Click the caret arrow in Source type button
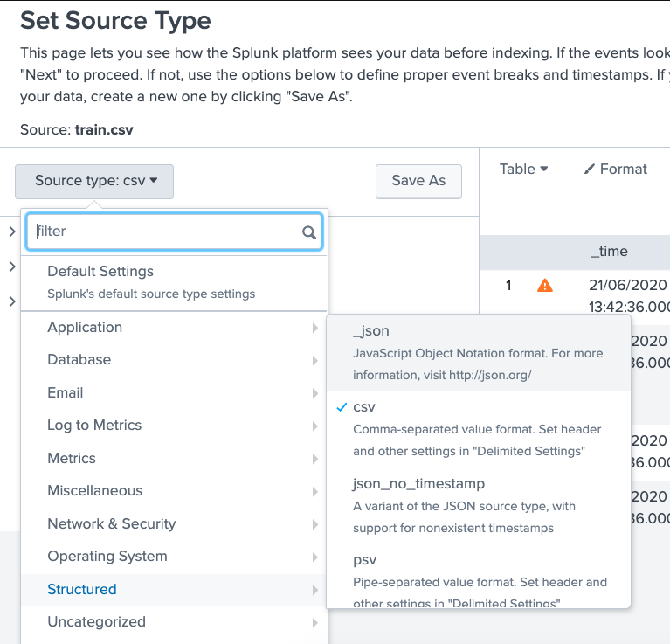The width and height of the screenshot is (670, 644). click(154, 180)
